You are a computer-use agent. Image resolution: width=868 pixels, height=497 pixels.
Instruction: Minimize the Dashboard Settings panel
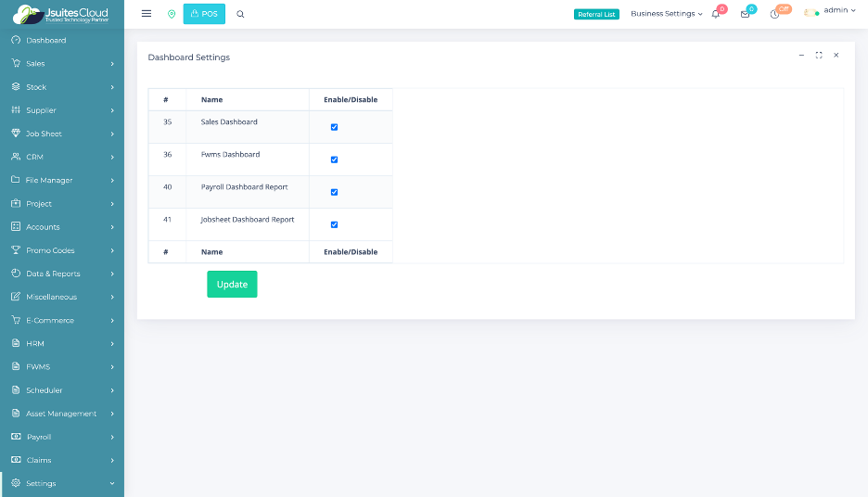(802, 56)
